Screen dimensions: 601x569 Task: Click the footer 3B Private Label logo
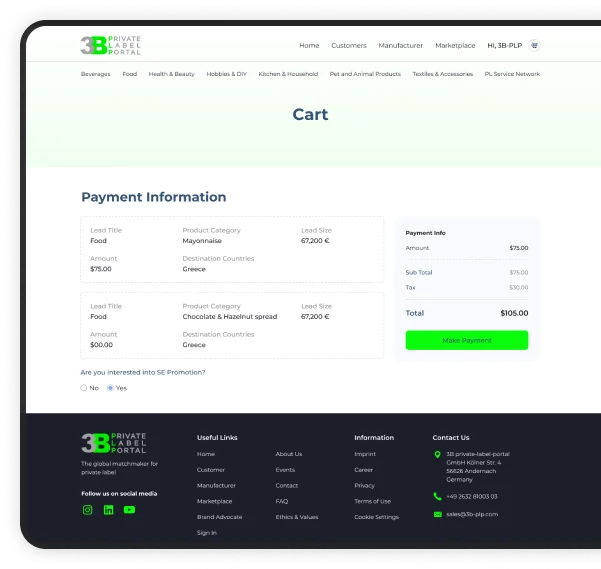coord(113,442)
